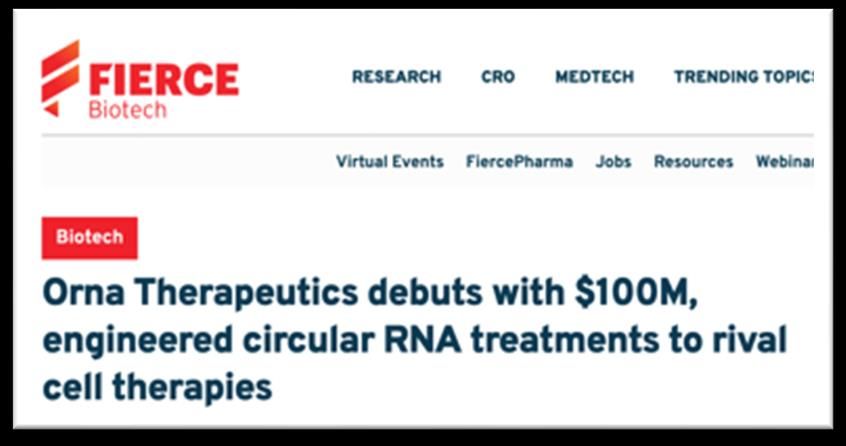Expand the TRENDING TOPICS menu
846x446 pixels.
744,77
